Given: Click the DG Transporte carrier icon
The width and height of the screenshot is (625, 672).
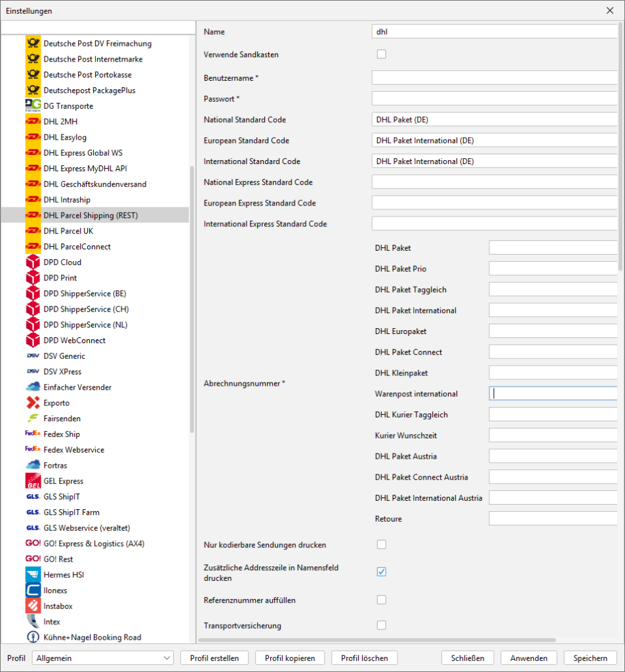Looking at the screenshot, I should coord(33,106).
